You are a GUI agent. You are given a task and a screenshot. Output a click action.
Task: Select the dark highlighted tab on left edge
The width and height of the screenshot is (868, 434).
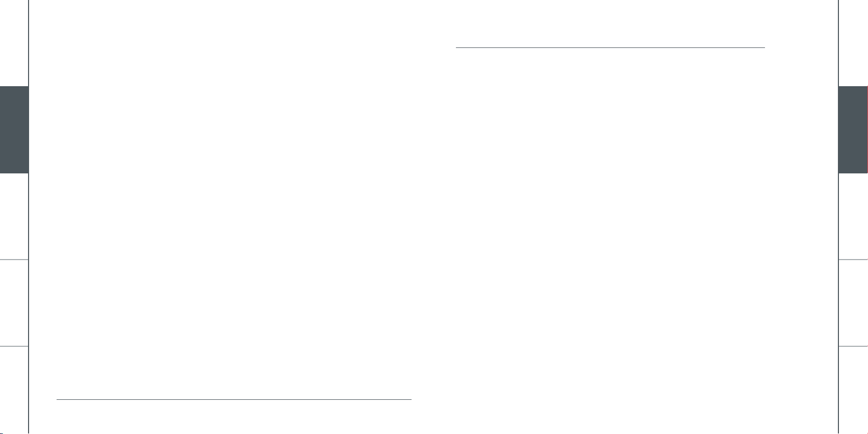click(14, 130)
